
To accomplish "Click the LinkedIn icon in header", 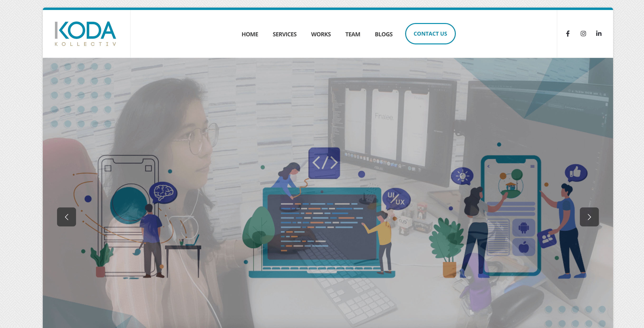I will [x=598, y=33].
